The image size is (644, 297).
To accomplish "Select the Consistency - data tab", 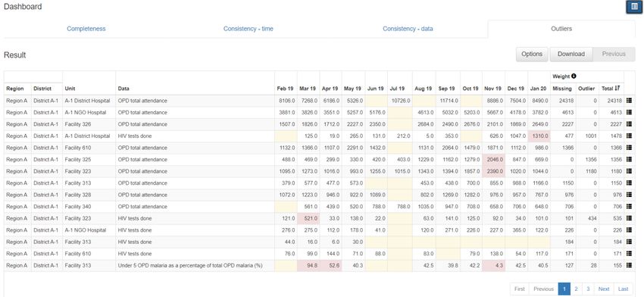I will pos(408,29).
